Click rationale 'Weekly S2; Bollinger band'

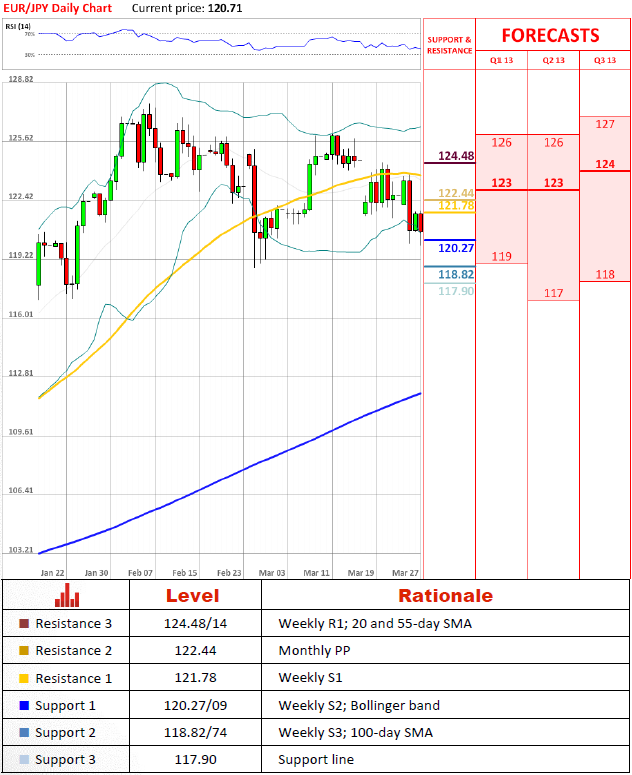pos(359,706)
